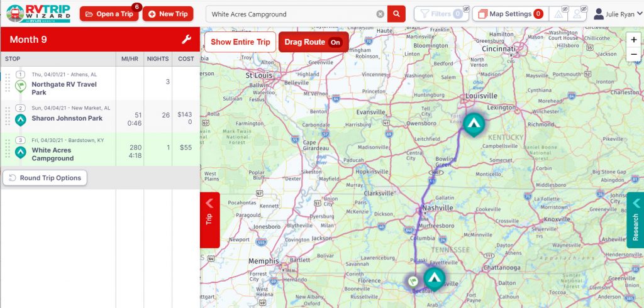Click the Memphis label on the map

point(264,261)
